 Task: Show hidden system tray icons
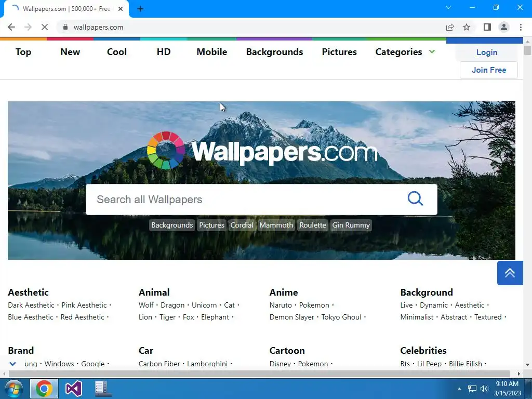(459, 389)
